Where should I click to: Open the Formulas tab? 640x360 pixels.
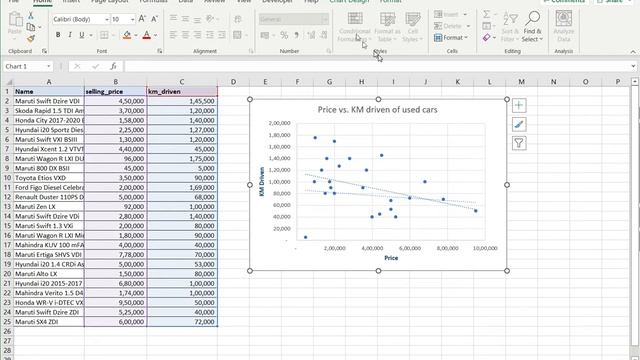point(153,1)
